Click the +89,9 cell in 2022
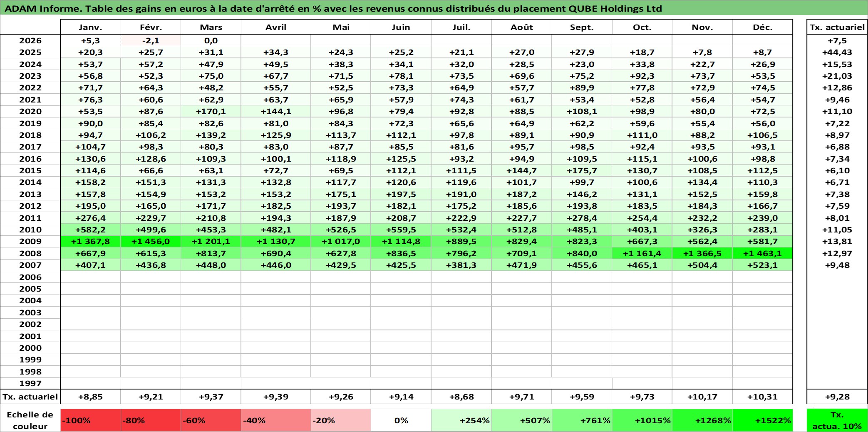Image resolution: width=868 pixels, height=432 pixels. (582, 87)
